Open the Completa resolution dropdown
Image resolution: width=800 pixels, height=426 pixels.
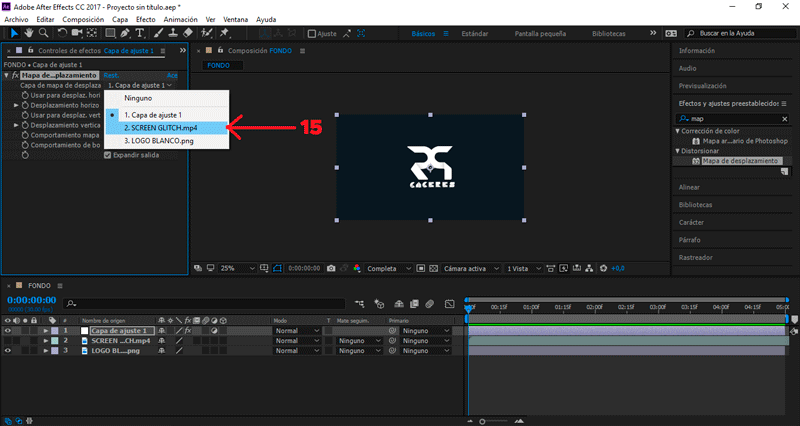point(389,268)
